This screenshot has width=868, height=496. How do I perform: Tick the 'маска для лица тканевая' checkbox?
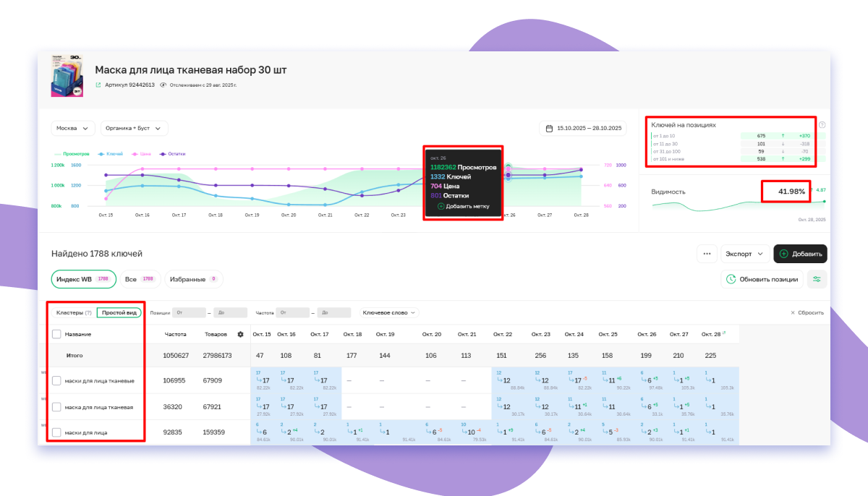coord(56,407)
